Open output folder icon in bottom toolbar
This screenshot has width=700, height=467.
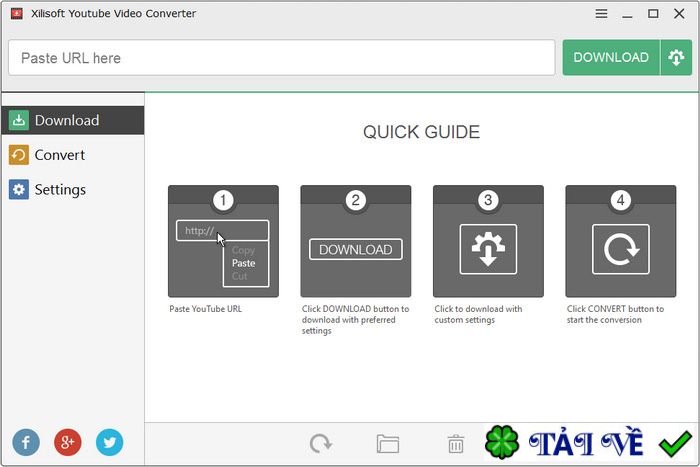388,444
